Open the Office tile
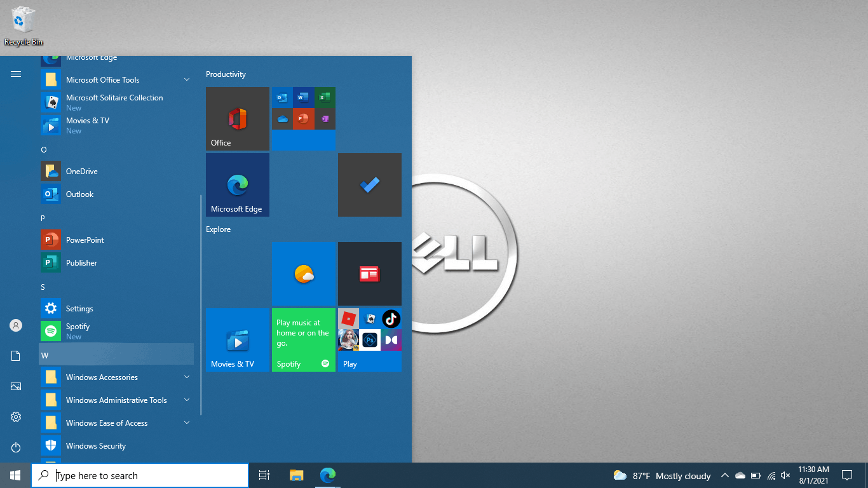Viewport: 868px width, 488px height. click(x=238, y=119)
